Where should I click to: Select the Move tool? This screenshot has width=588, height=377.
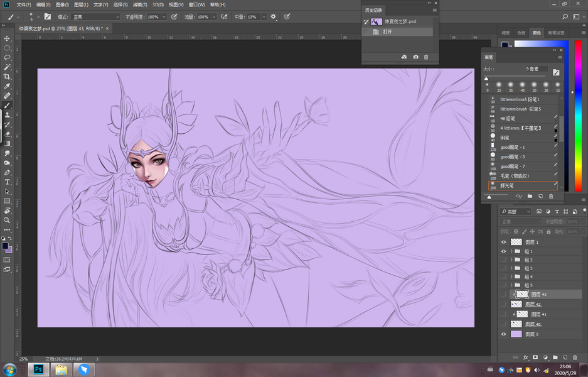[7, 38]
